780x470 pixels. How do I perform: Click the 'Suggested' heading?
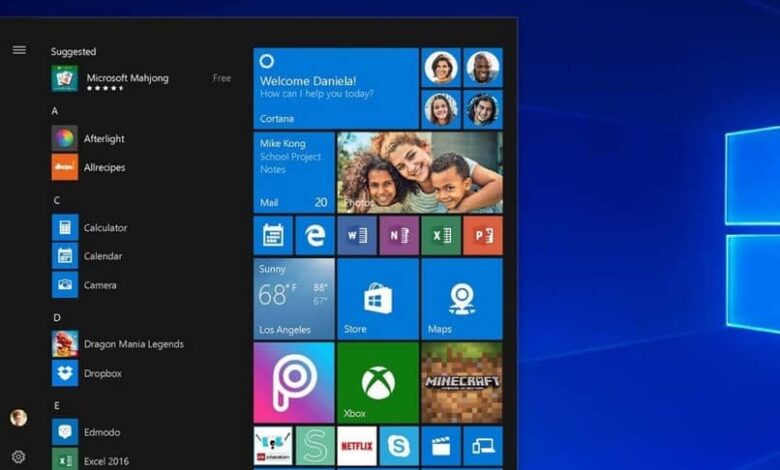pos(73,52)
